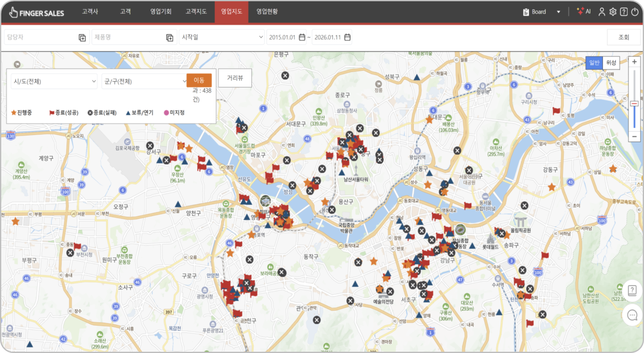Expand the 군/구(전체) dropdown

144,81
